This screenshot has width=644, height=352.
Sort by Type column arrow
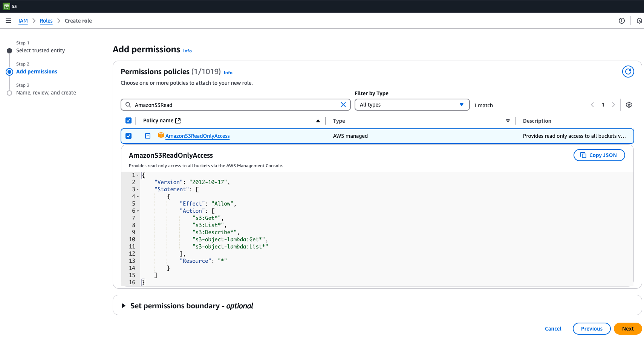[508, 121]
